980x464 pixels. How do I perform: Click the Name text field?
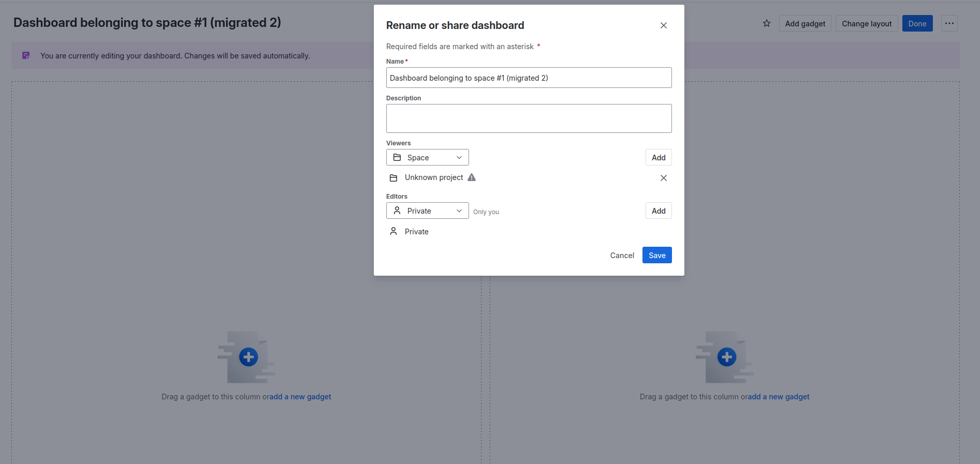529,78
